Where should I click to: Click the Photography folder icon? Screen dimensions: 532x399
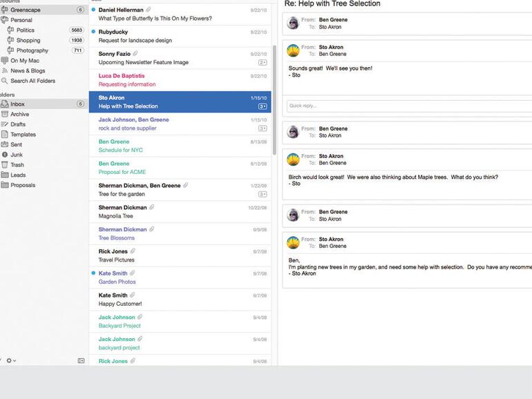click(x=10, y=50)
